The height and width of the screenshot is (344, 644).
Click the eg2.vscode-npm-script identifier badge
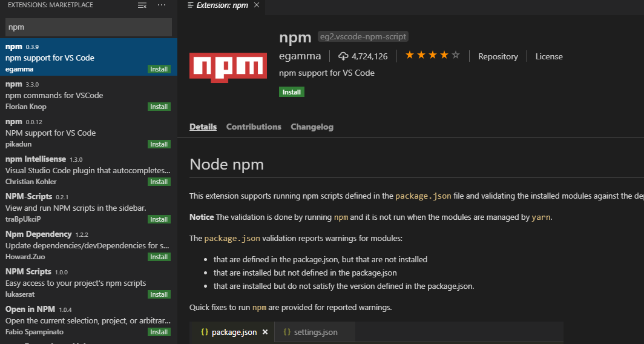[x=363, y=36]
